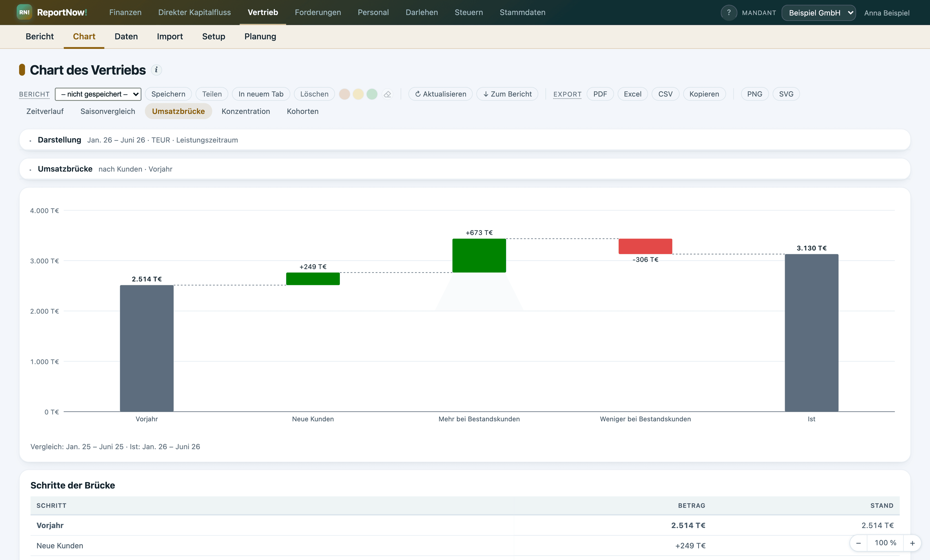Select the green color marker
The height and width of the screenshot is (560, 930).
372,94
